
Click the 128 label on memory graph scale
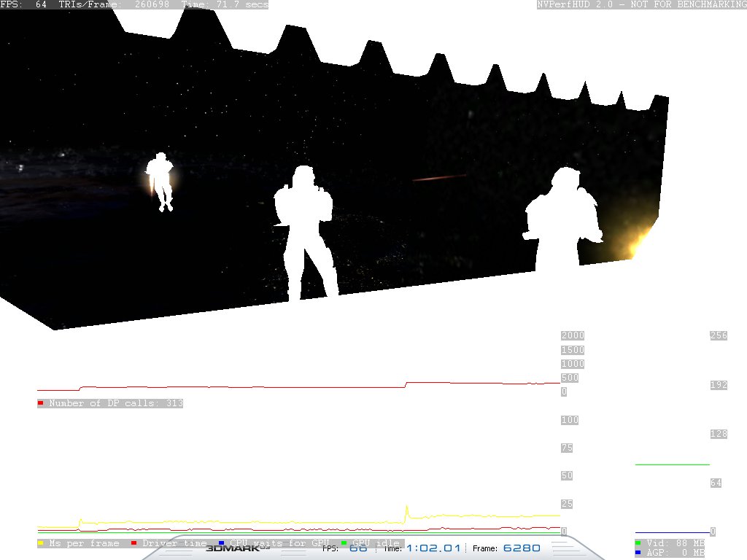719,434
